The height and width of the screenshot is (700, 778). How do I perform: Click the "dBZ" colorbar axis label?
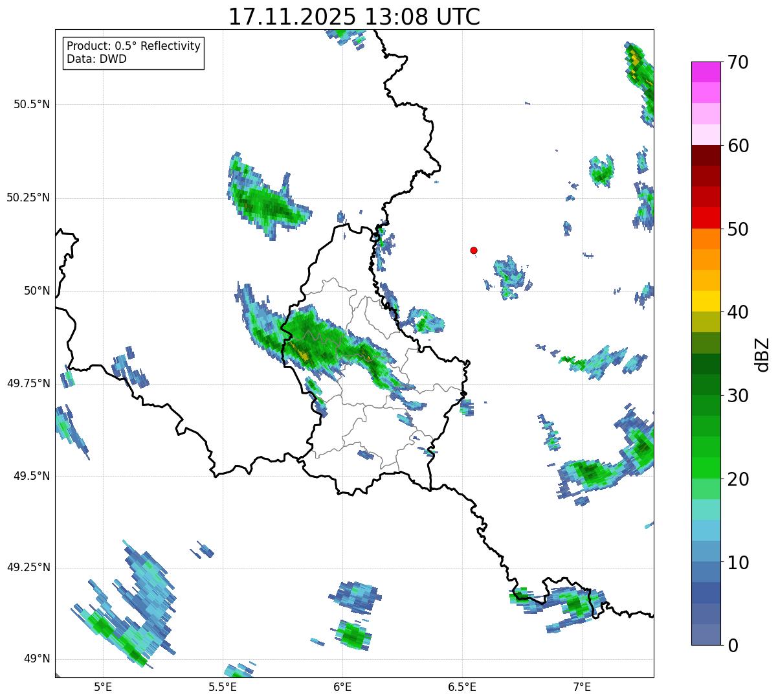pos(763,354)
